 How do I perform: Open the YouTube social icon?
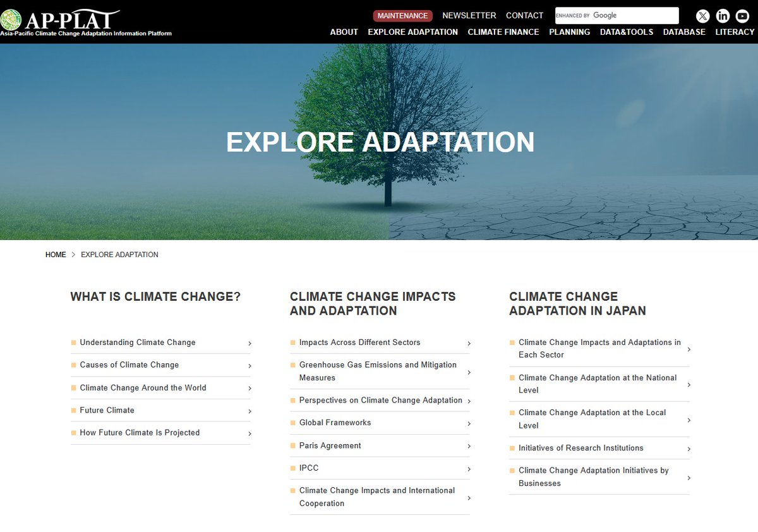[x=742, y=16]
